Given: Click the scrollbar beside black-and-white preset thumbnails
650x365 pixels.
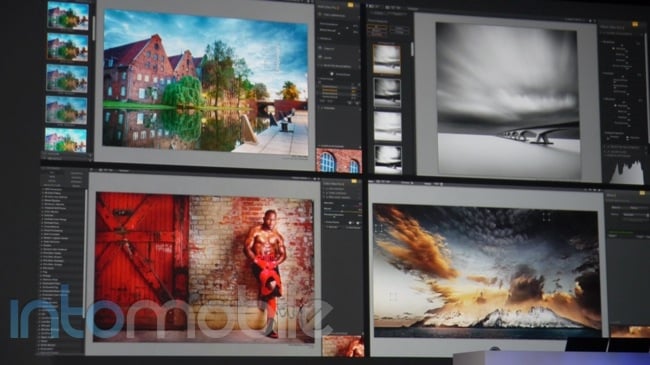Looking at the screenshot, I should coord(412,49).
